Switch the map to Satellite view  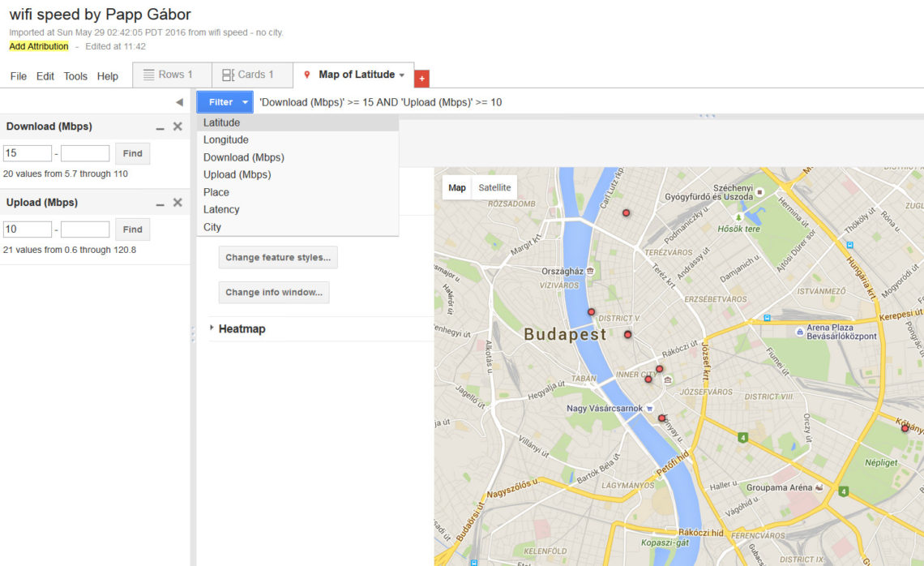click(494, 187)
